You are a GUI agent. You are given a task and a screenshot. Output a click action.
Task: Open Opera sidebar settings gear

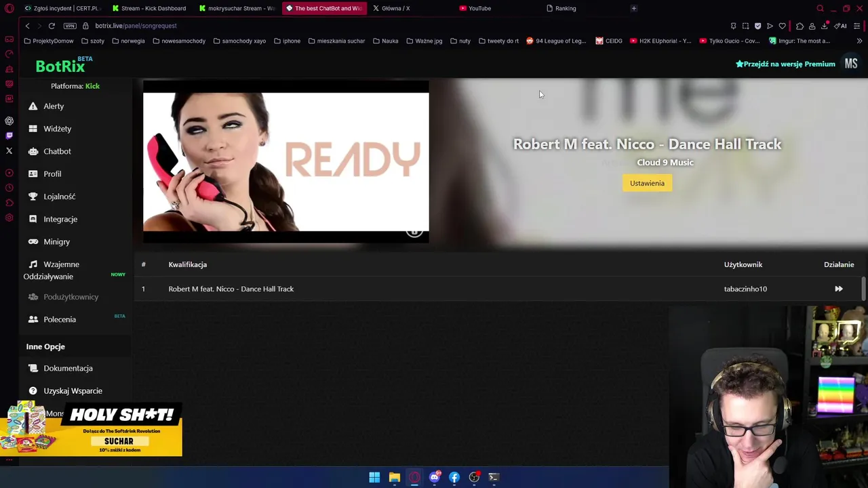(9, 218)
